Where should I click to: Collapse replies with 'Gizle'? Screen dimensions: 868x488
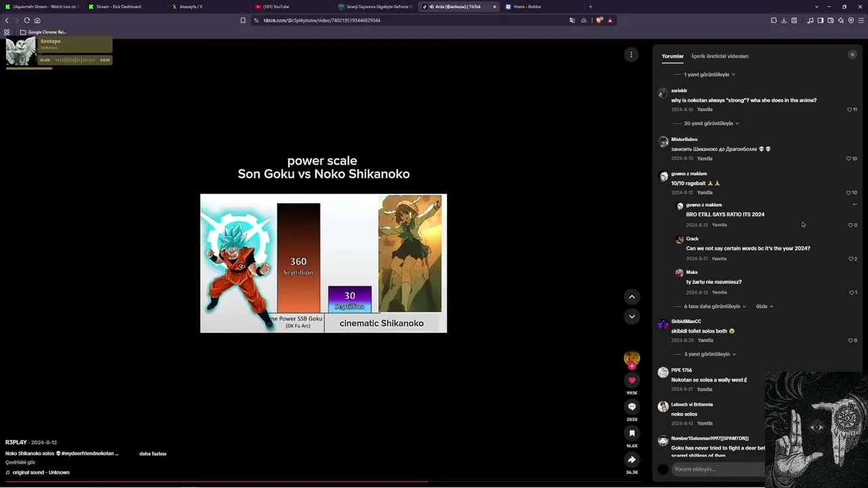pos(764,306)
